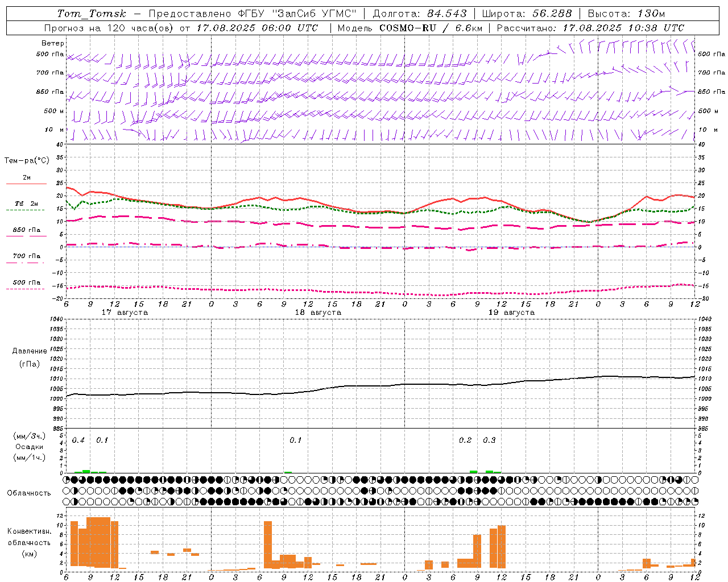Click the "18 августа" date label
Image resolution: width=728 pixels, height=582 pixels.
pyautogui.click(x=318, y=313)
